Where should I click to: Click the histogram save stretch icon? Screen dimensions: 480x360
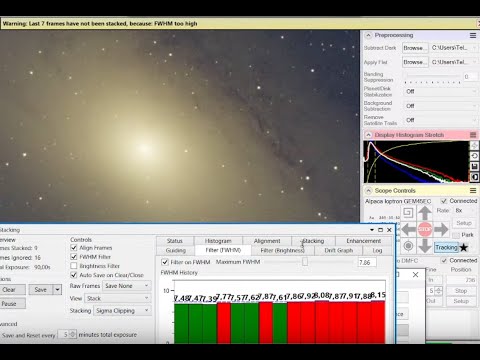click(474, 166)
